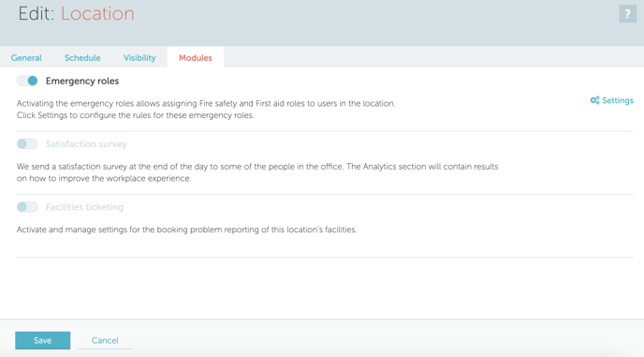Click the booking problem reporting description

tap(186, 230)
